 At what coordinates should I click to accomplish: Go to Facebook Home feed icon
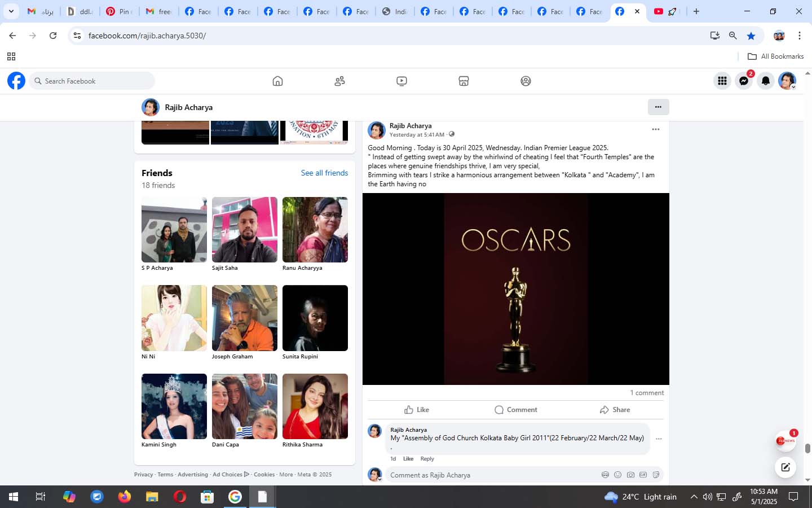[x=277, y=81]
